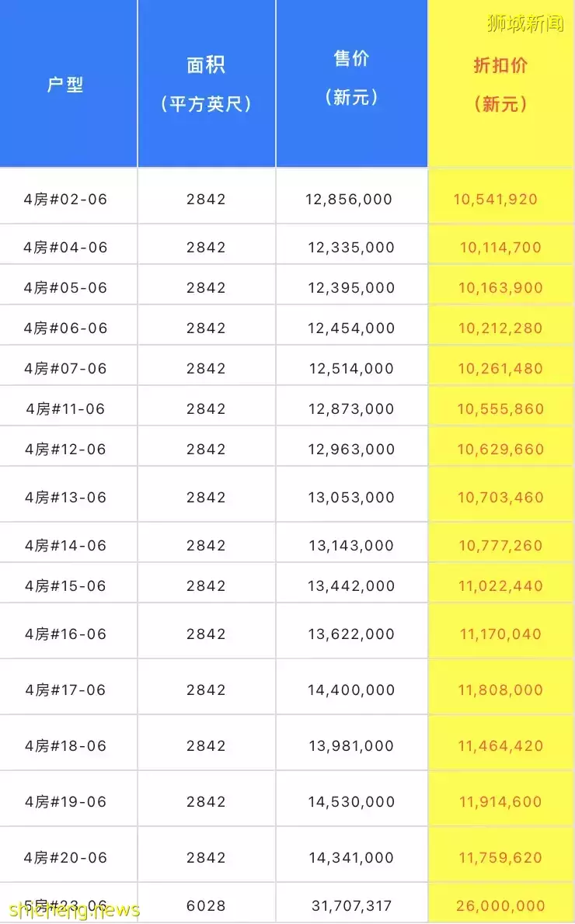Screen dimensions: 575x924
Task: Select the 6028 area cell
Action: (x=206, y=905)
